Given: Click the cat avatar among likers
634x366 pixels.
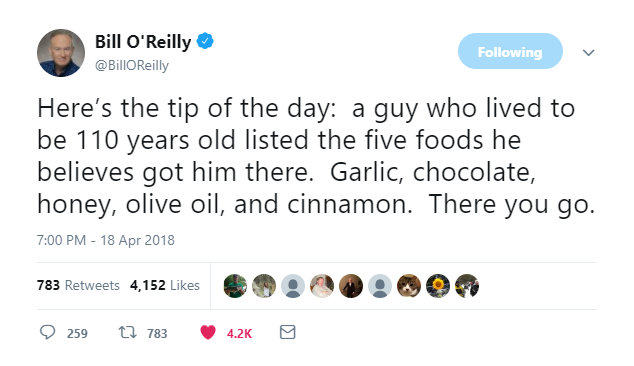Looking at the screenshot, I should pyautogui.click(x=409, y=286).
